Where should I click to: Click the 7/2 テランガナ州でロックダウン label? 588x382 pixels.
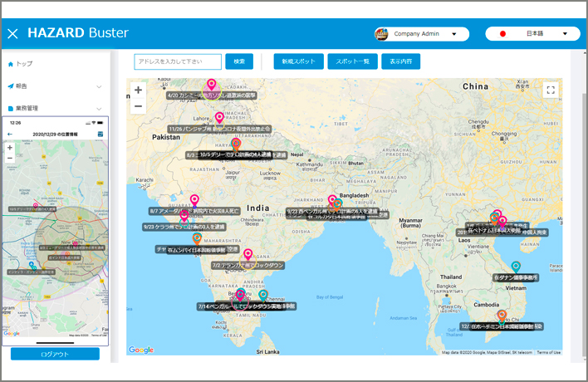point(247,266)
